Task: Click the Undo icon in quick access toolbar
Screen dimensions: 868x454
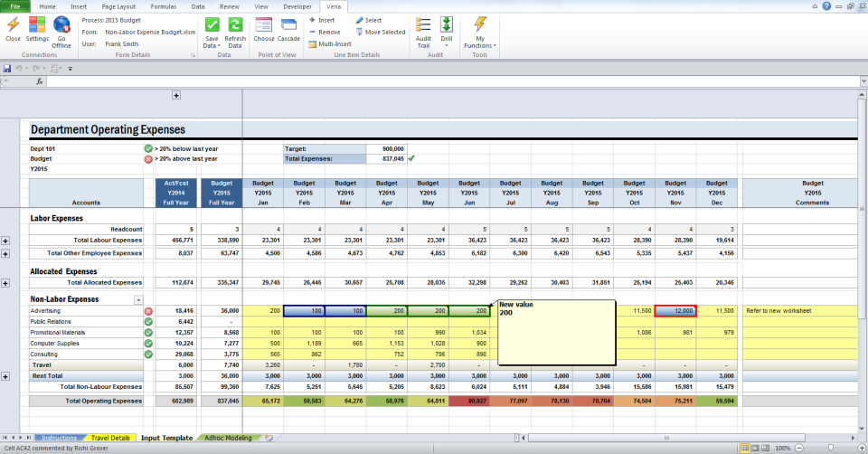Action: click(19, 69)
